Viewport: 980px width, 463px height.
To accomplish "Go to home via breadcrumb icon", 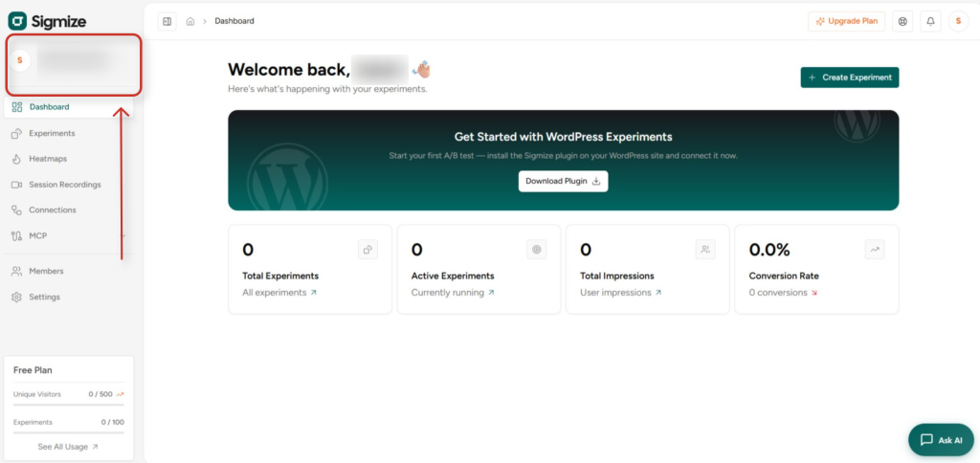I will click(x=190, y=21).
